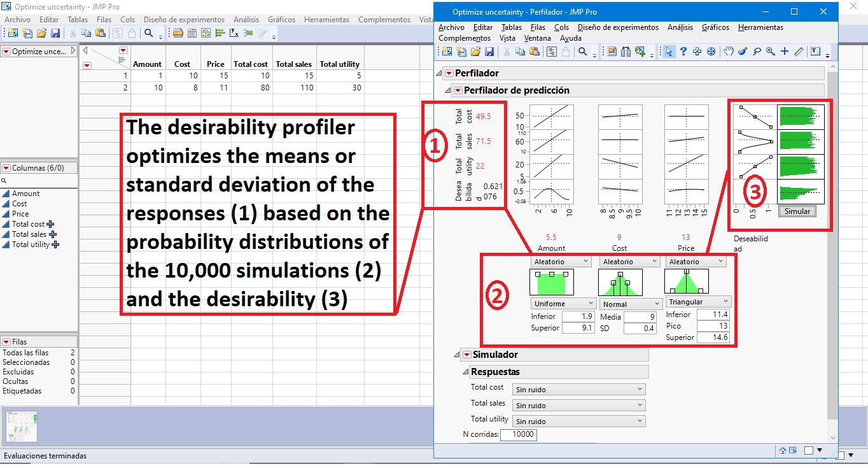Open the Diseño de experimentos menu
The image size is (868, 468).
(618, 27)
